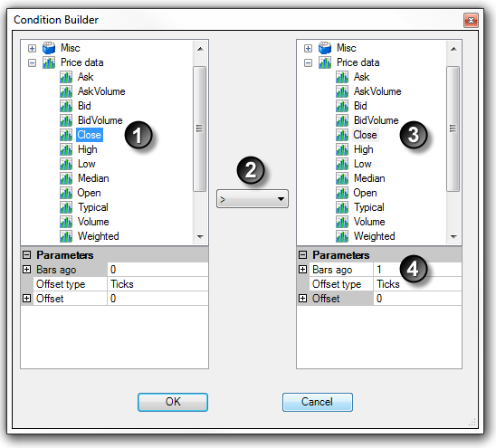Viewport: 496px width, 448px height.
Task: Expand the left Offset property
Action: (x=27, y=299)
